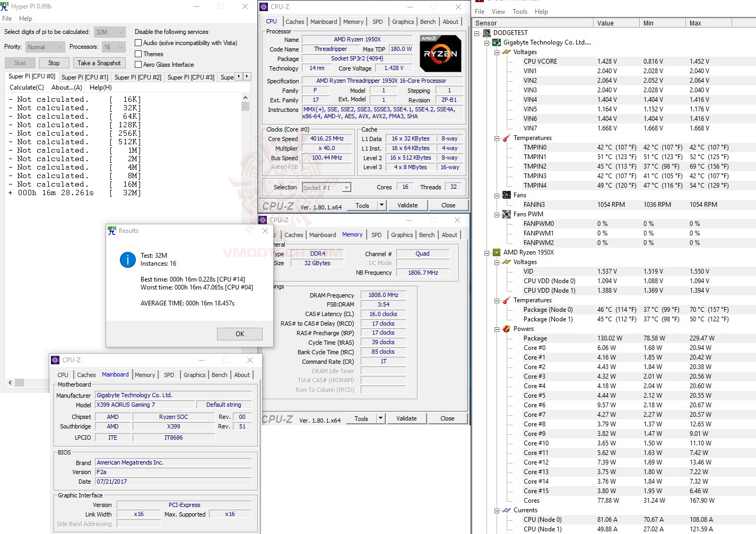Click the X399 AORUS Gaming 7 model field
The image size is (756, 534).
click(x=145, y=405)
